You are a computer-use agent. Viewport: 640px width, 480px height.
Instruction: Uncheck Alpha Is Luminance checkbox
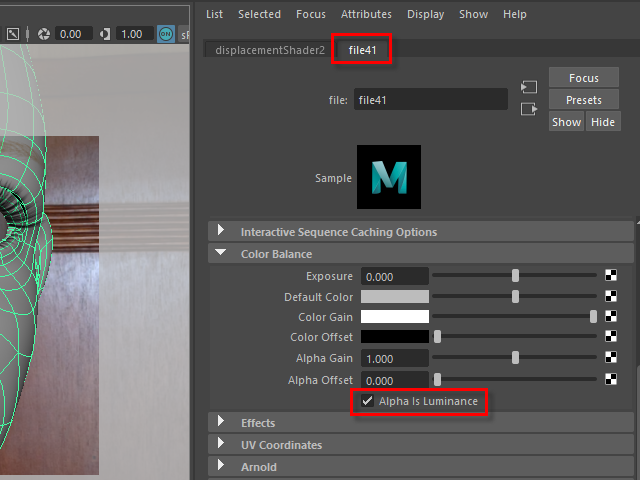[368, 402]
